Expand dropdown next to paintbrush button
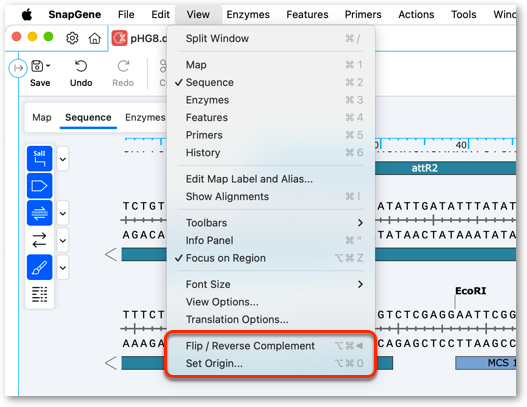Viewport: 527px width, 407px height. 63,268
